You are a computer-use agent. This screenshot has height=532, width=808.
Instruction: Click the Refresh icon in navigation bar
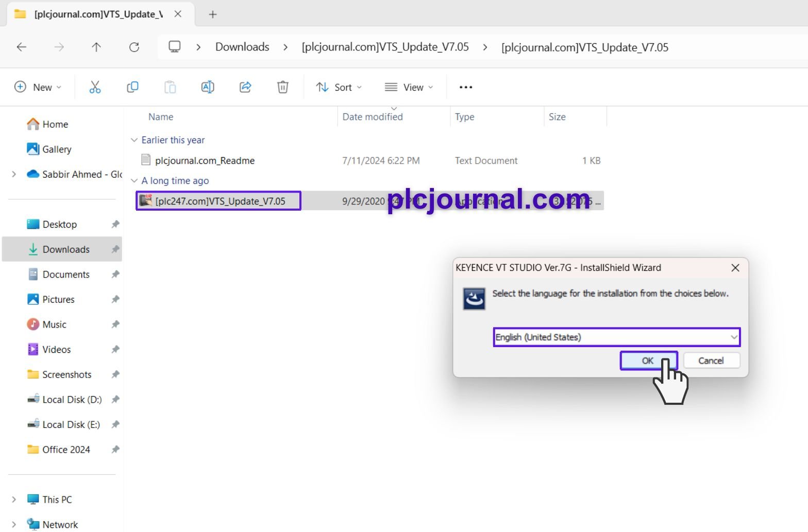pyautogui.click(x=134, y=47)
